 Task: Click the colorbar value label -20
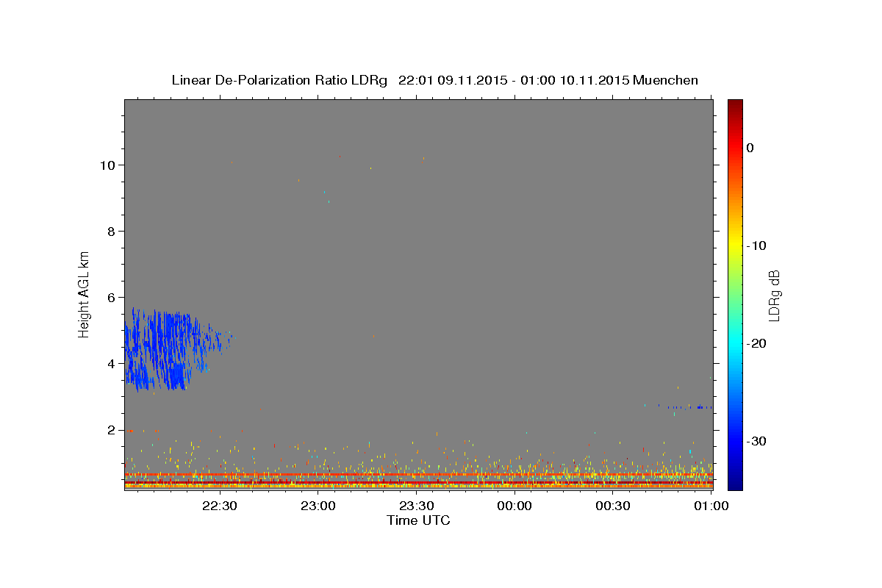click(x=758, y=343)
